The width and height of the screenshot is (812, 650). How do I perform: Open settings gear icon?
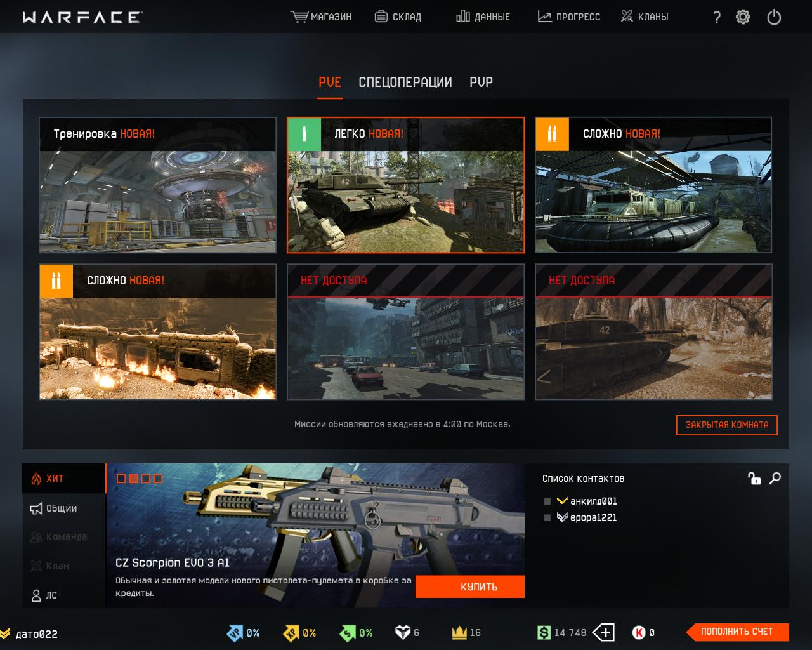pyautogui.click(x=743, y=17)
